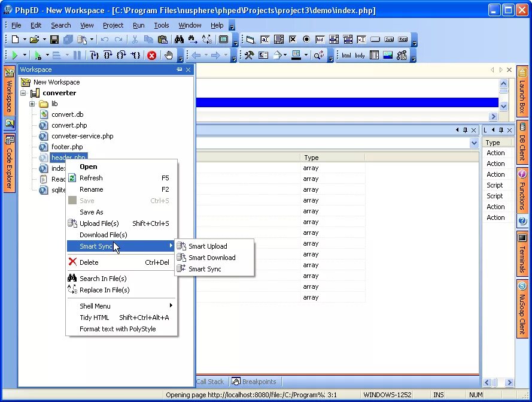Insert a Submit button via Sub icon
The width and height of the screenshot is (532, 402).
(x=389, y=40)
